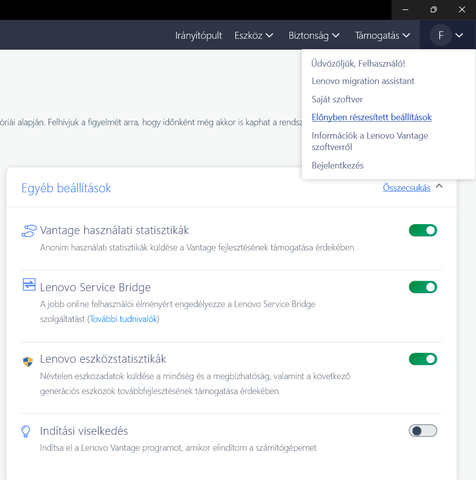Click the Lenovo eszközstatisztikák title text

coord(103,359)
